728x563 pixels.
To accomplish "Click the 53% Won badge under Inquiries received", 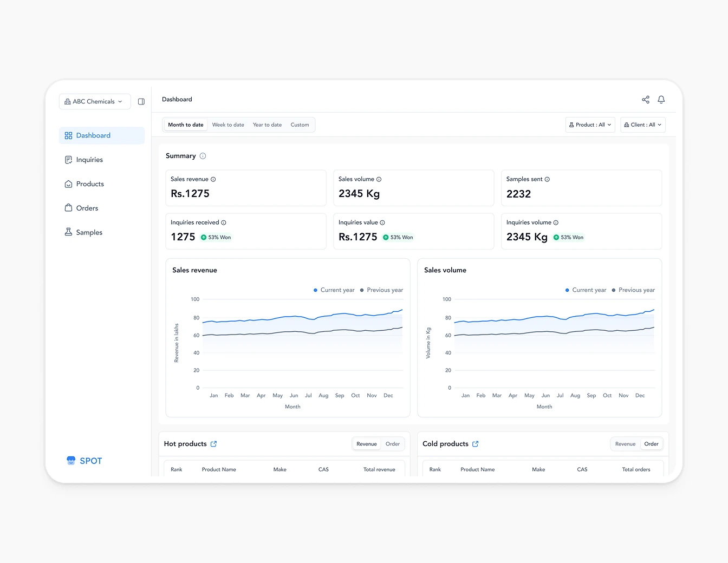I will tap(216, 237).
